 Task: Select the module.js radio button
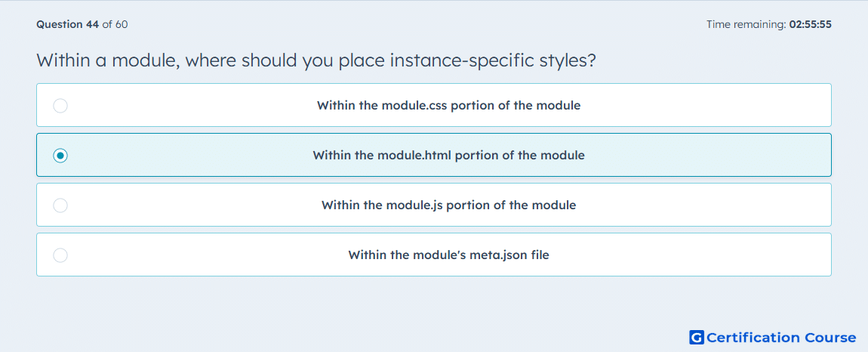(60, 205)
